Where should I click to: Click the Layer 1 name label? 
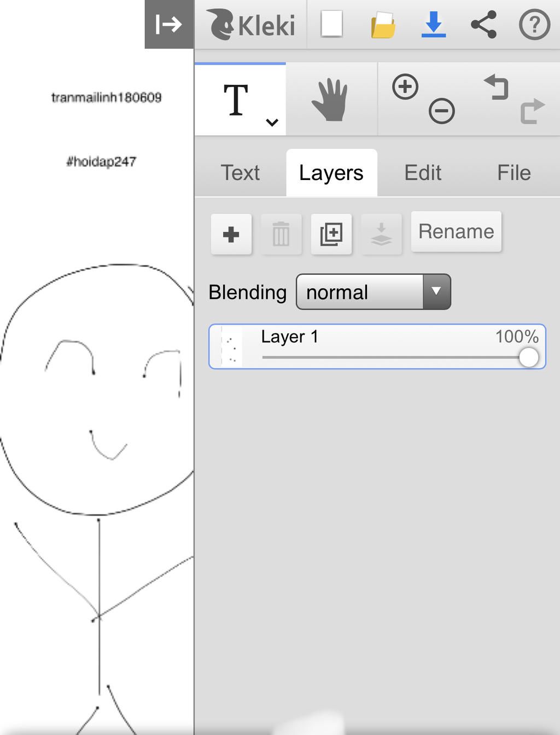click(x=289, y=337)
